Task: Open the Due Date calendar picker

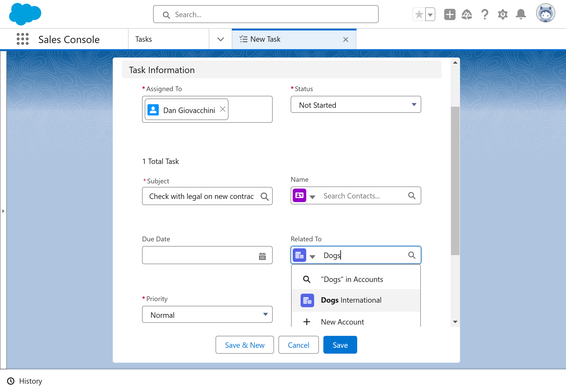Action: [262, 256]
